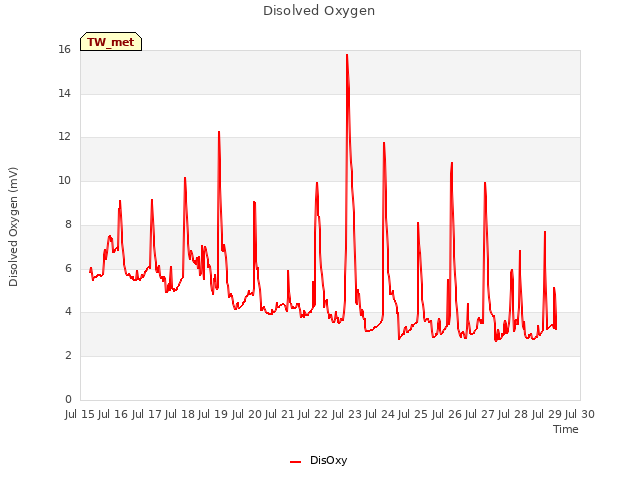This screenshot has width=640, height=480.
Task: Select the 'Disolved Oxygen' chart title
Action: click(x=319, y=11)
